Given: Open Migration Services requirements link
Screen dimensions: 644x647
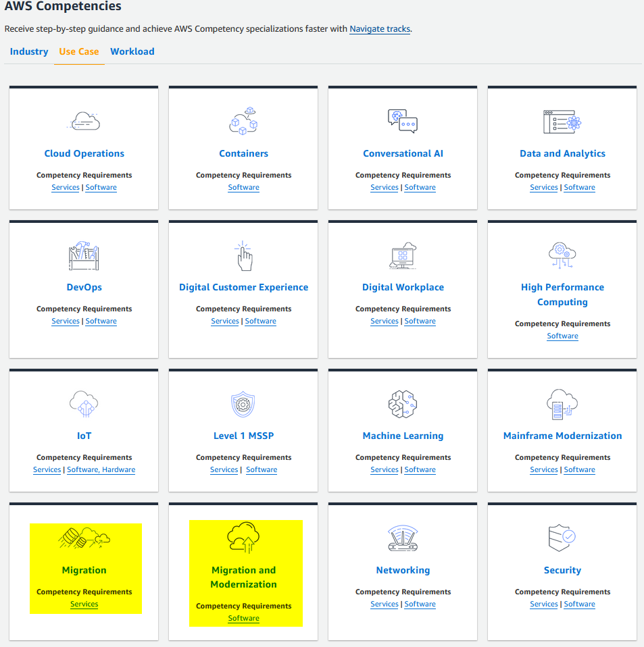Looking at the screenshot, I should coord(84,604).
